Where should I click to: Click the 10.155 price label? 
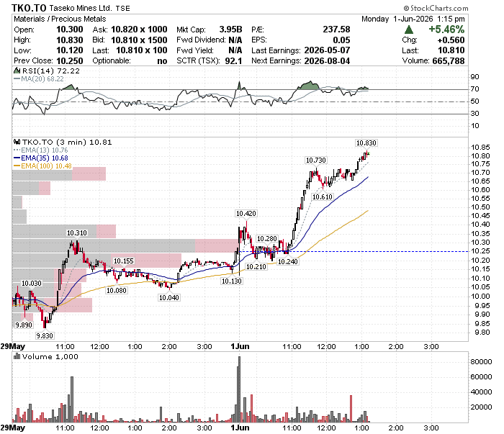[x=123, y=261]
